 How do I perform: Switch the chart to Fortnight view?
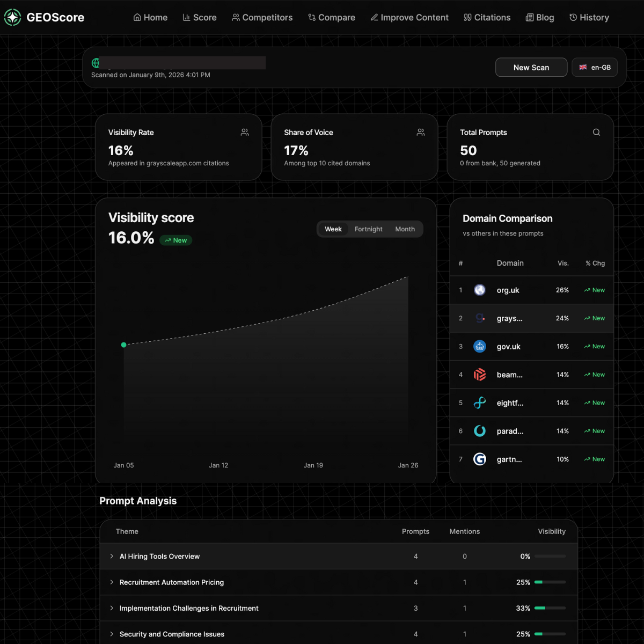tap(368, 229)
